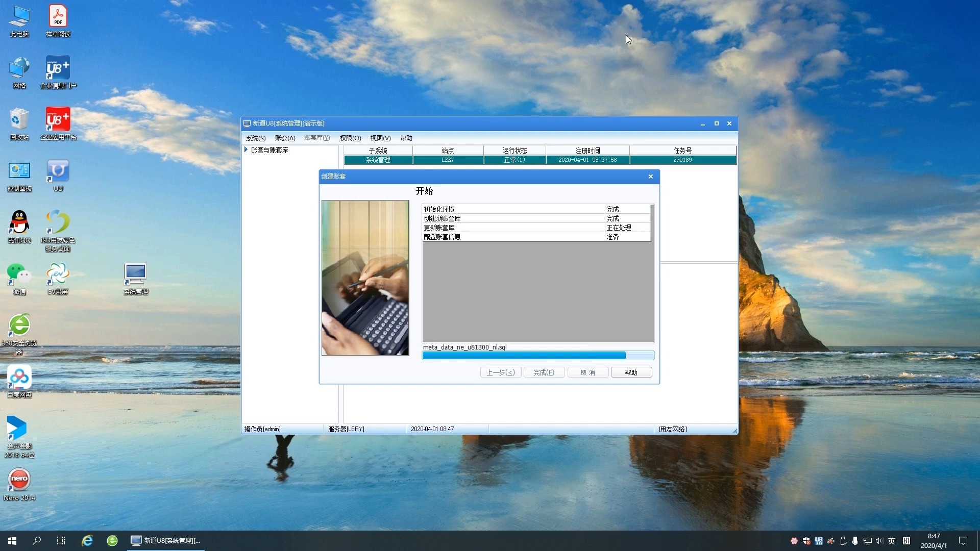
Task: Select the 回收站 recycle bin icon
Action: coord(19,124)
